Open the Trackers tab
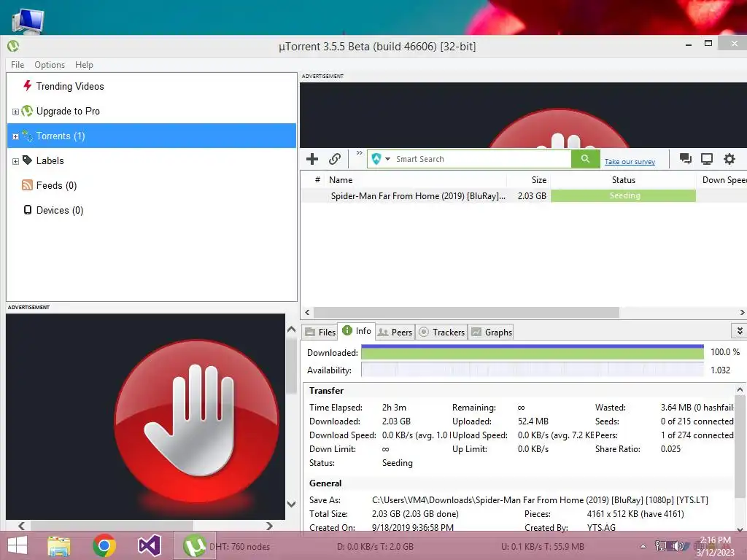 (x=441, y=332)
